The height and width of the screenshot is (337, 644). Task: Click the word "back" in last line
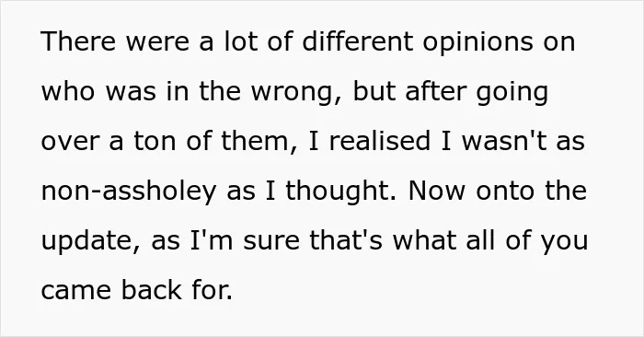pos(151,290)
